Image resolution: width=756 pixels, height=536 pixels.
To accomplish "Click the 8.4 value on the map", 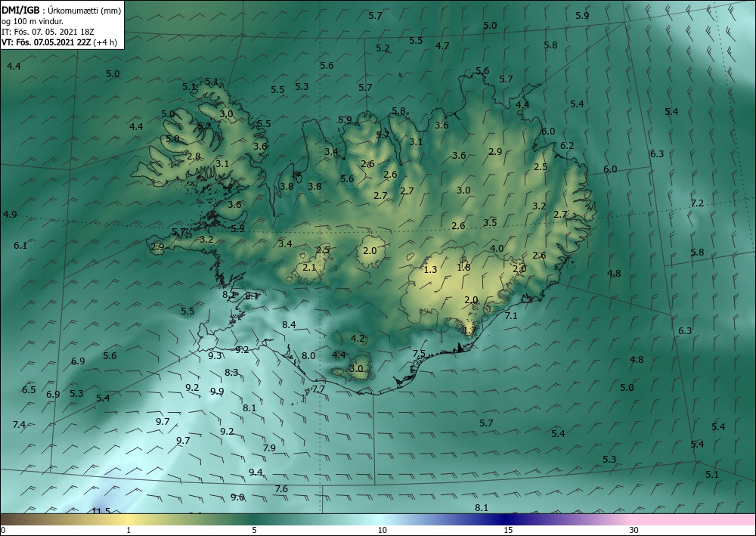I will pos(289,325).
